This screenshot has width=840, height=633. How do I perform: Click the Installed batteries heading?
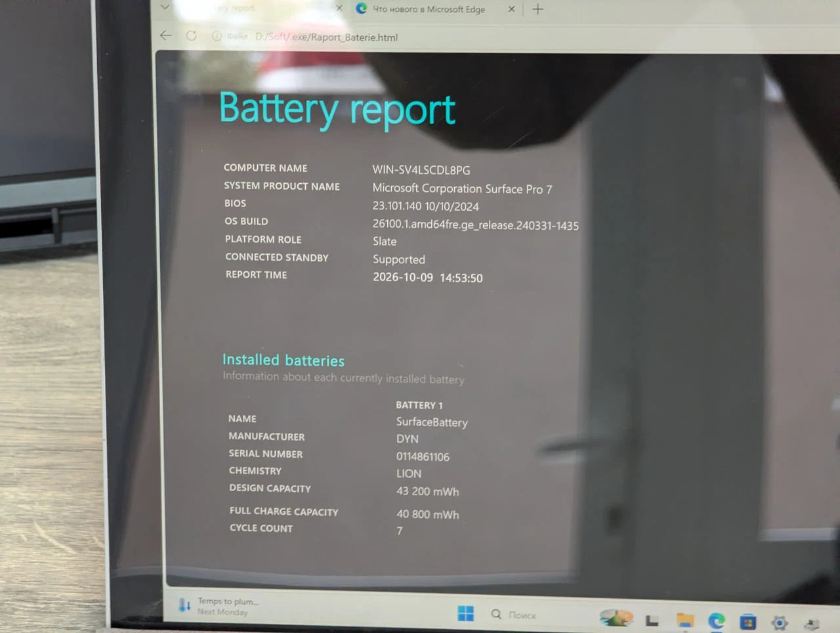[283, 360]
